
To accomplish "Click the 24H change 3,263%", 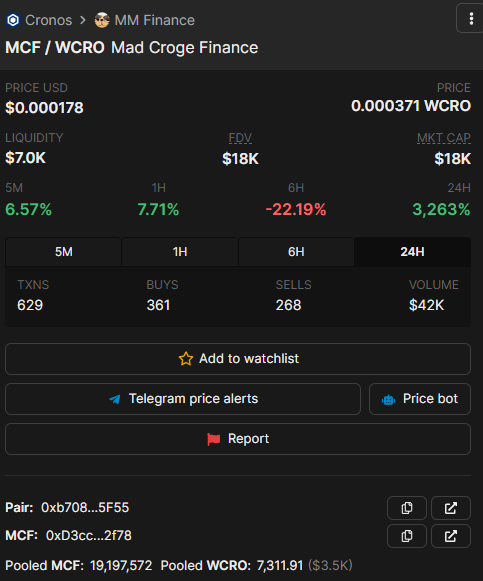I will pyautogui.click(x=442, y=209).
